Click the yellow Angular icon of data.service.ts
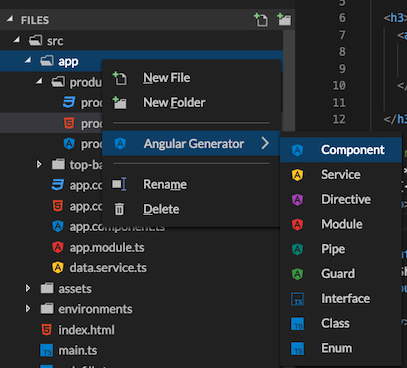The image size is (407, 368). [x=58, y=268]
